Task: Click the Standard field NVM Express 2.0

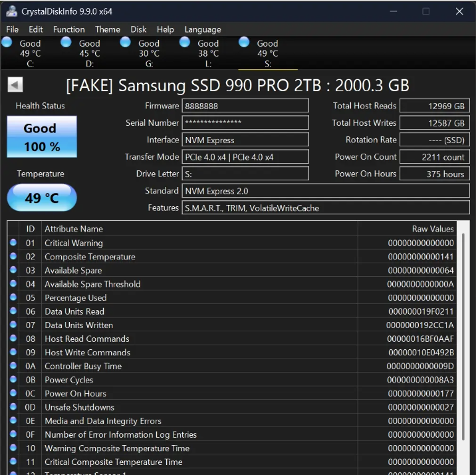Action: pyautogui.click(x=326, y=191)
